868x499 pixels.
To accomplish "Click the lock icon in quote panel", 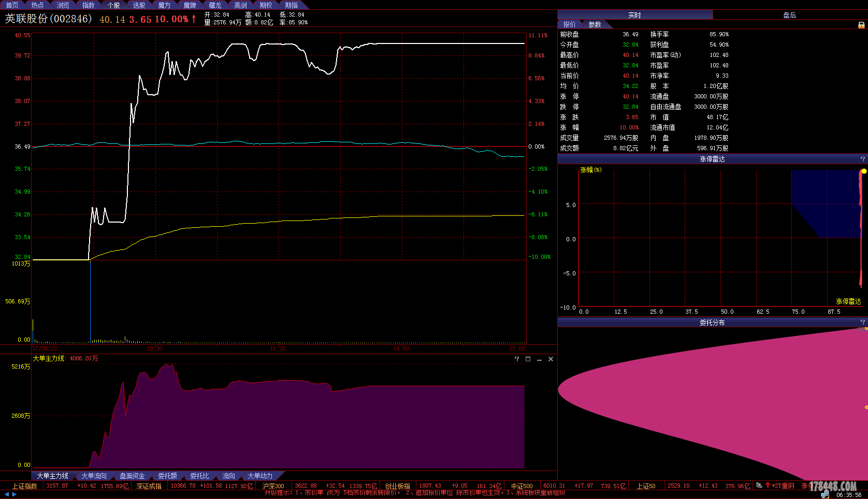I will (x=861, y=25).
